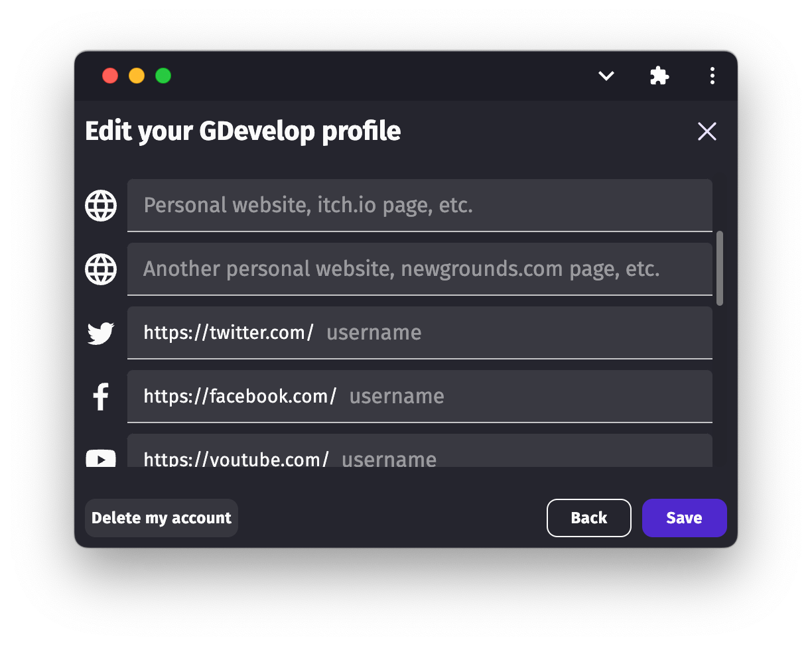This screenshot has width=812, height=646.
Task: Click the second globe icon for another website
Action: pos(101,269)
